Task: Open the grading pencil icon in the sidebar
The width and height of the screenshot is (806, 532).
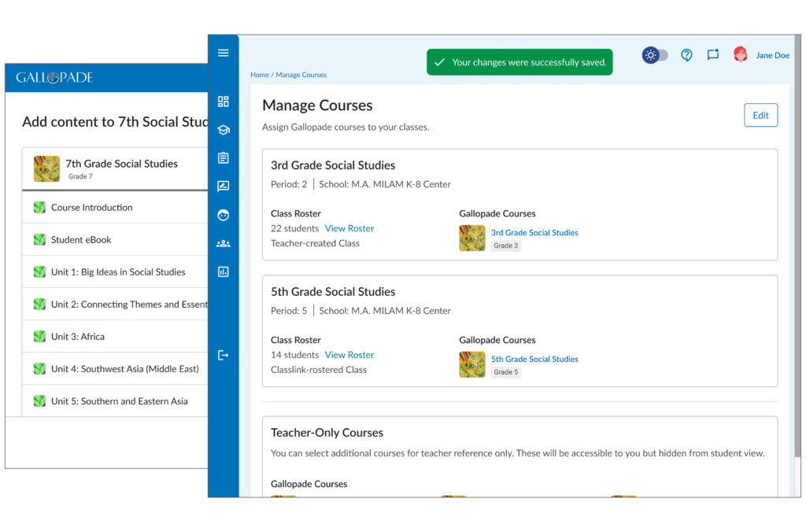Action: 223,186
